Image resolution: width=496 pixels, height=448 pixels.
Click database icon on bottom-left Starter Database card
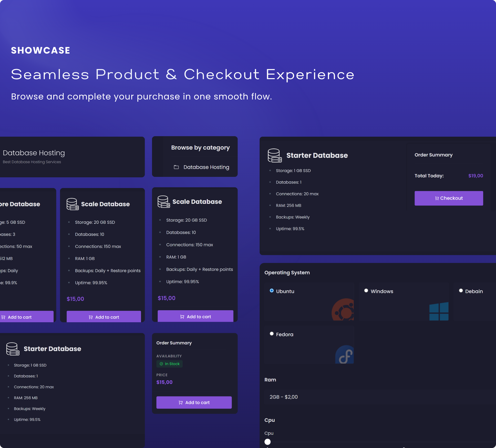tap(13, 349)
